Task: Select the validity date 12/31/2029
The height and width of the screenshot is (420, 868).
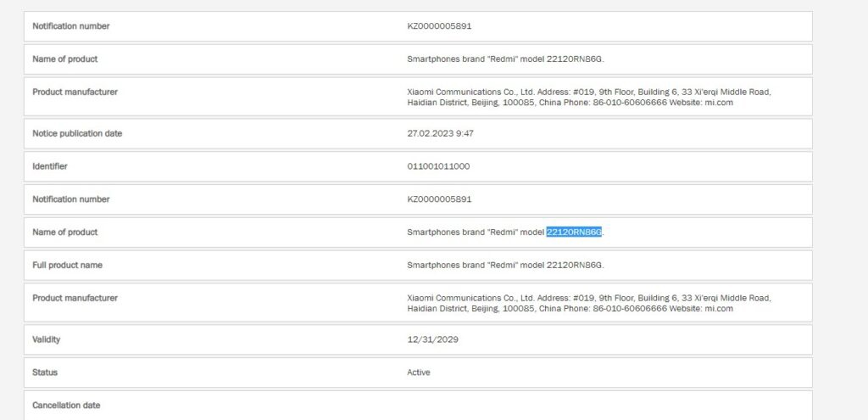Action: pos(433,339)
